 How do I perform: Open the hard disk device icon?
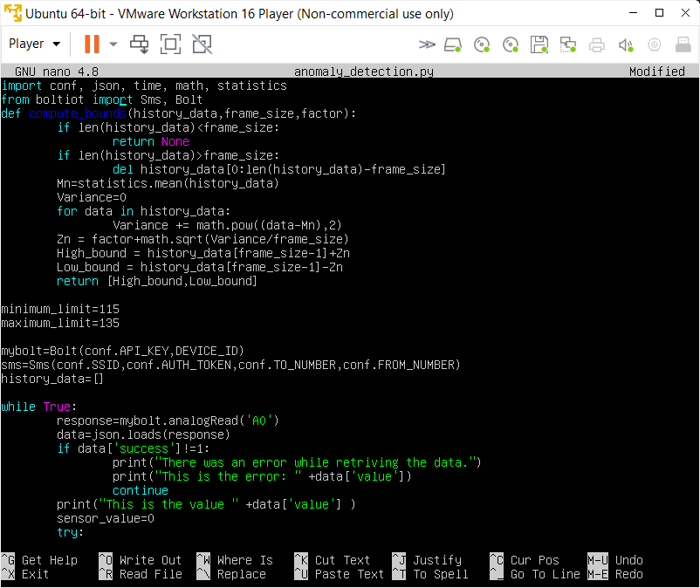[x=453, y=44]
